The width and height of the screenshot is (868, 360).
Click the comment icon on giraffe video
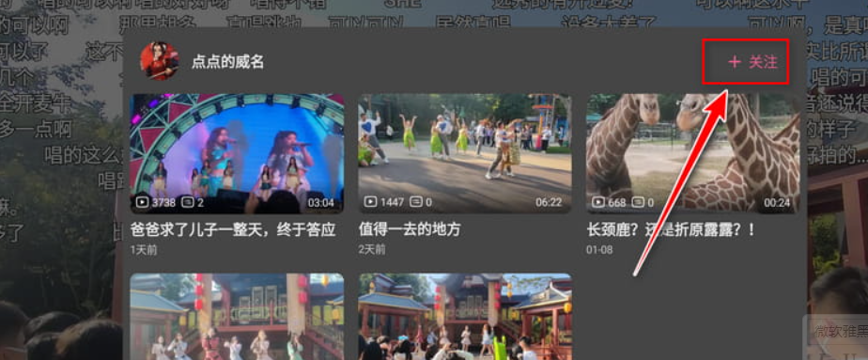(x=638, y=203)
